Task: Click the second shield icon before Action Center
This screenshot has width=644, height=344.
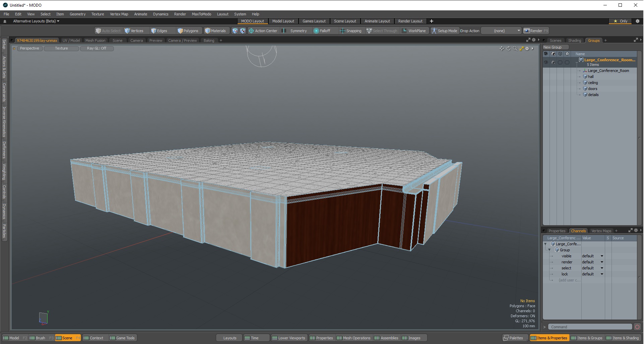Action: coord(243,31)
